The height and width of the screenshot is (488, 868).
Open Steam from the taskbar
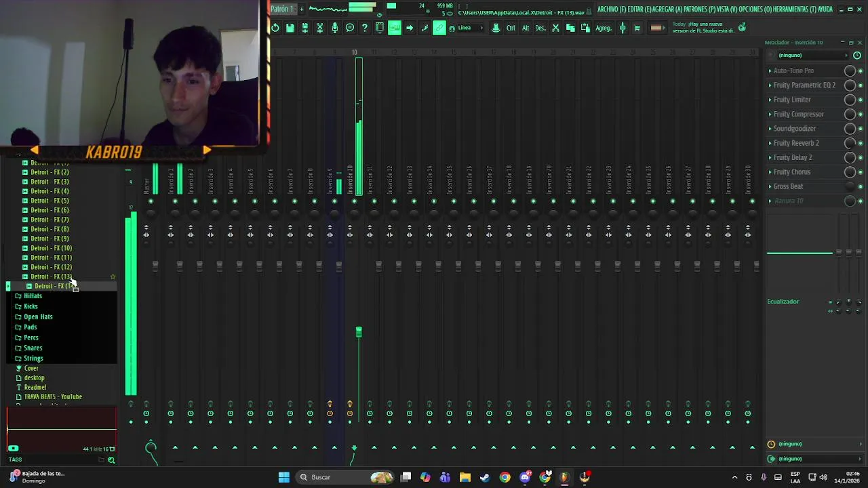(x=485, y=477)
